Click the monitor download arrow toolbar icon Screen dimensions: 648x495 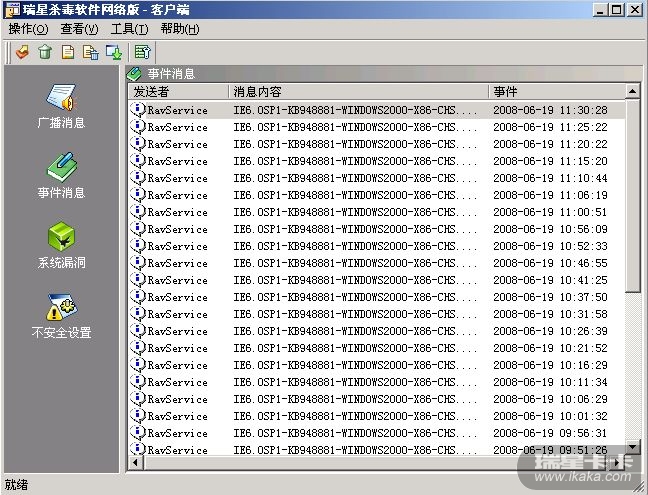click(x=114, y=52)
